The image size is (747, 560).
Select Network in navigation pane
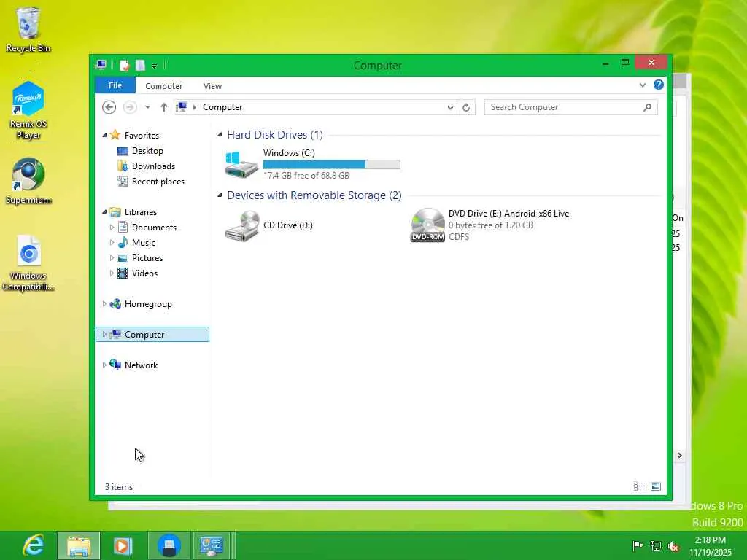pos(141,365)
